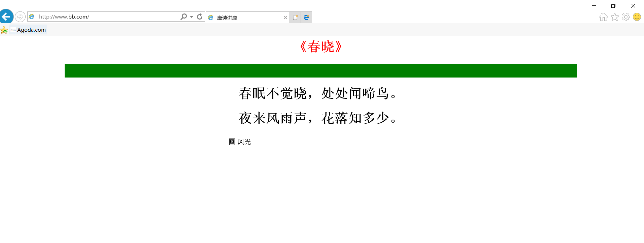
Task: Minimize the browser window
Action: pos(594,6)
